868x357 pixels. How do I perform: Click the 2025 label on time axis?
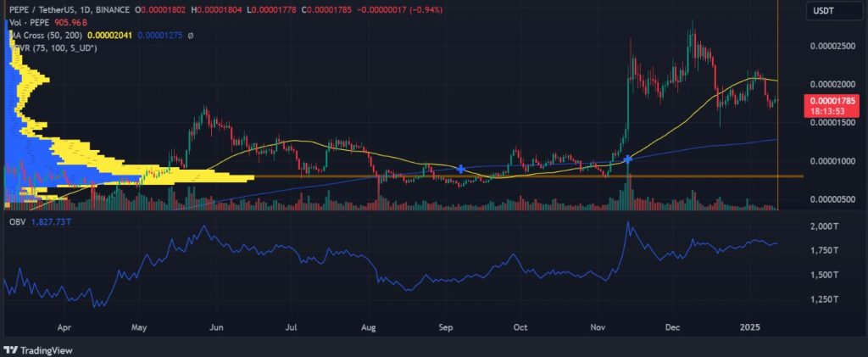tap(750, 327)
